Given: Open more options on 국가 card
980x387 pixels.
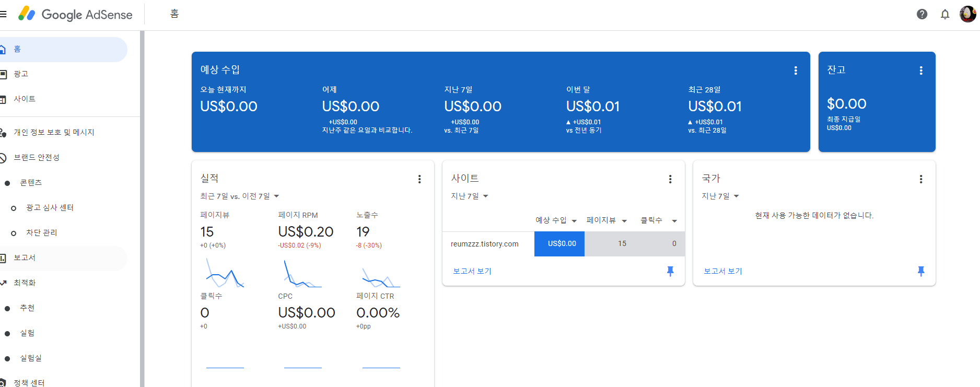Looking at the screenshot, I should coord(921,179).
